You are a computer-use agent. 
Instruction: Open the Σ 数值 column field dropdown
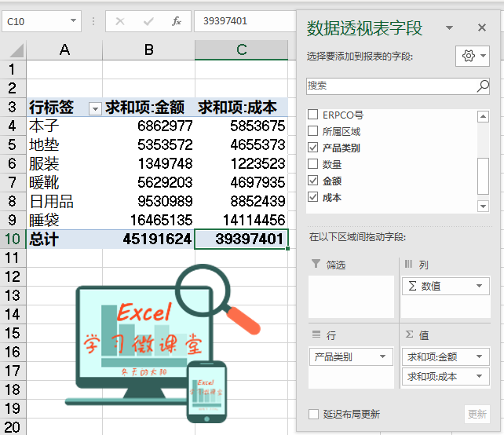[479, 286]
